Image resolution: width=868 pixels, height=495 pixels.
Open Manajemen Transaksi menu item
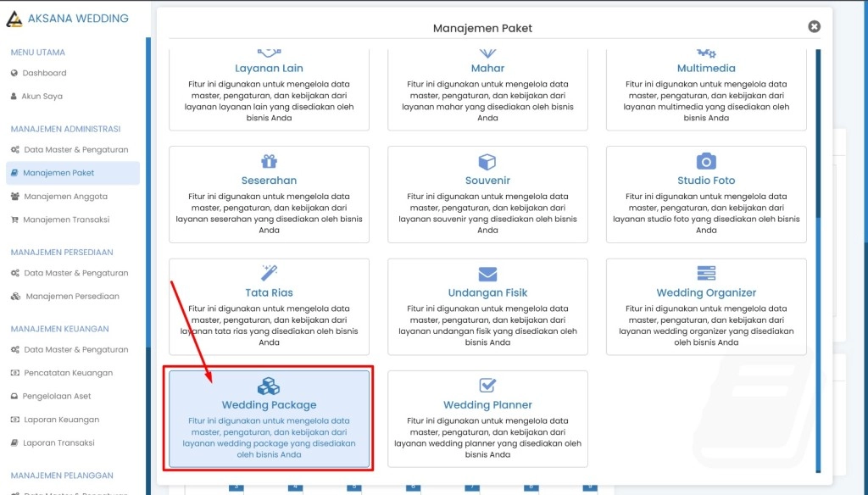coord(66,220)
